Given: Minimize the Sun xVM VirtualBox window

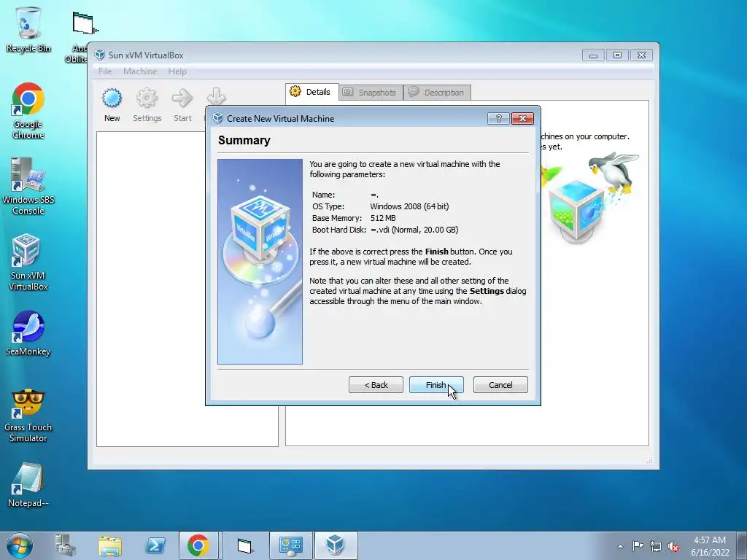Looking at the screenshot, I should point(593,55).
